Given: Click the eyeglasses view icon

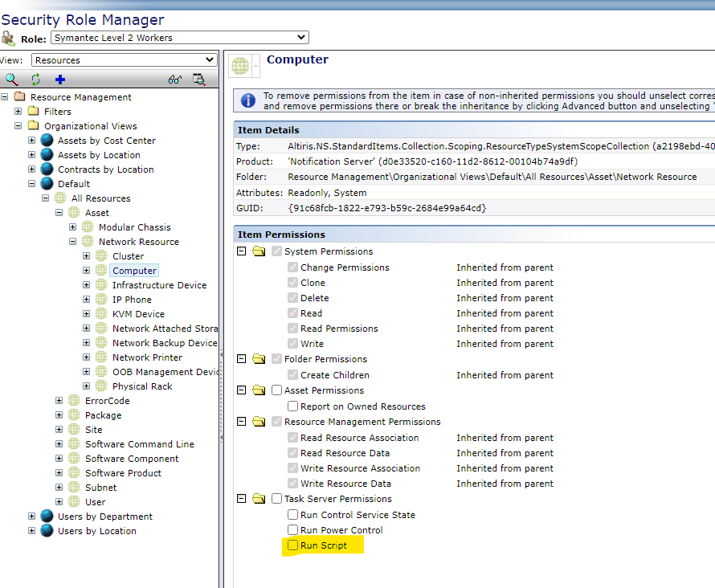Looking at the screenshot, I should [x=174, y=80].
